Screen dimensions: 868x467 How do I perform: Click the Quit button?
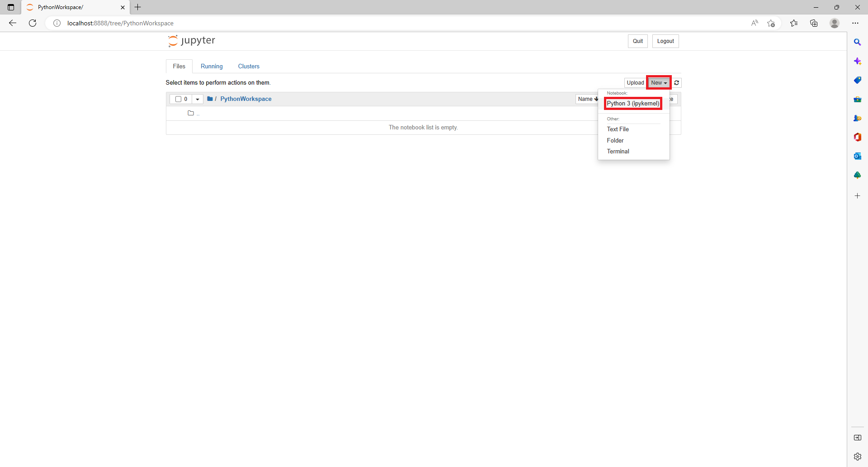[637, 41]
